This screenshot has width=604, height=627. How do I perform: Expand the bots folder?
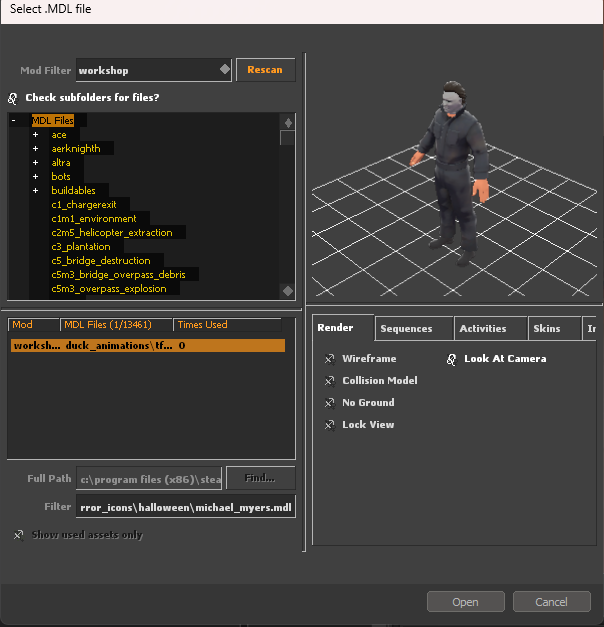click(x=36, y=177)
